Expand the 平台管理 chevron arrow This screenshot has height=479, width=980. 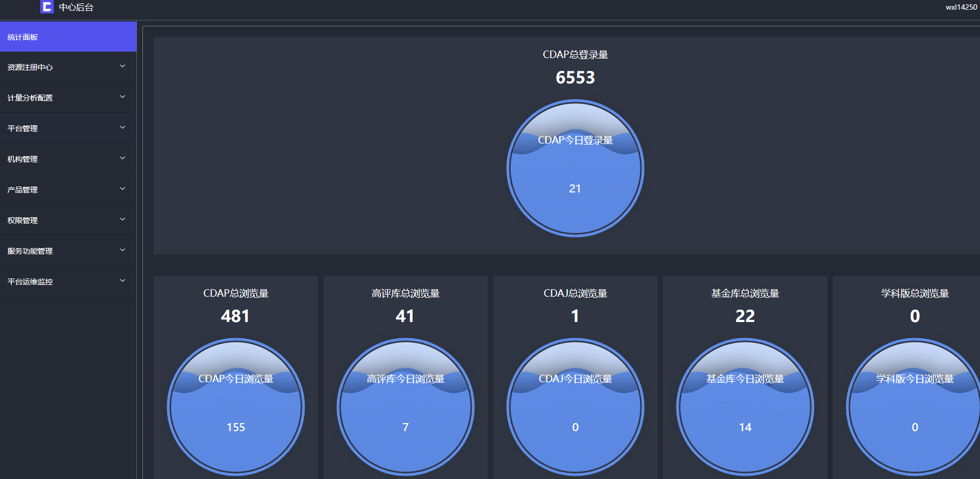click(122, 127)
